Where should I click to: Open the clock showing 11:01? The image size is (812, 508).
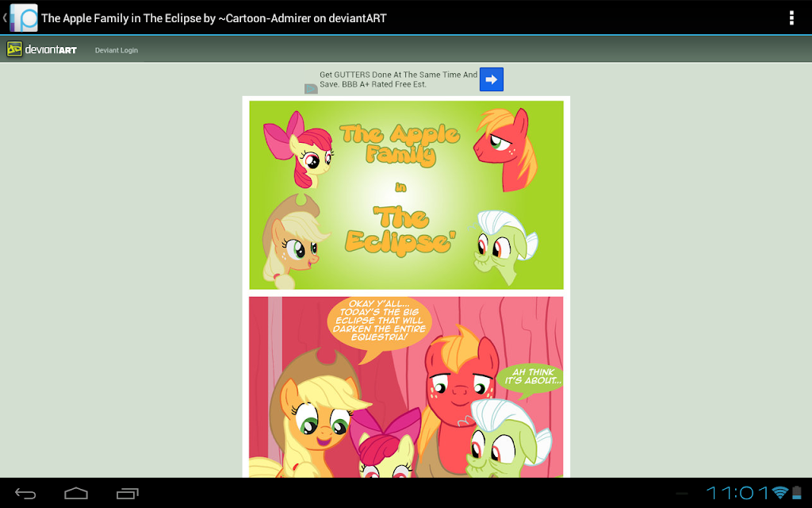(x=737, y=492)
